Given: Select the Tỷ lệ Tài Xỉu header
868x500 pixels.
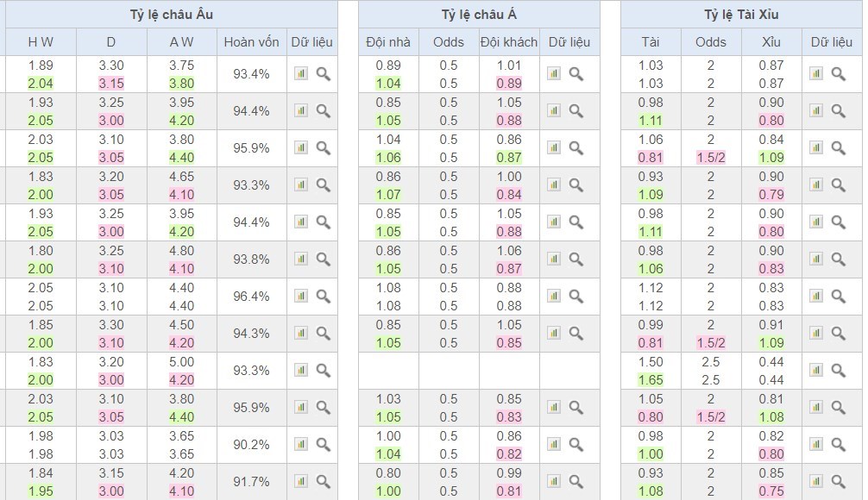Looking at the screenshot, I should pyautogui.click(x=741, y=15).
